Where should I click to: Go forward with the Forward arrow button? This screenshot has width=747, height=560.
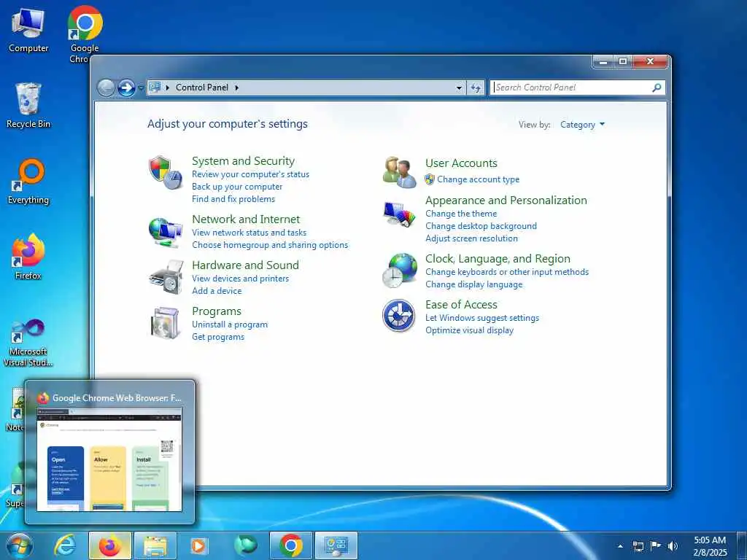click(126, 88)
